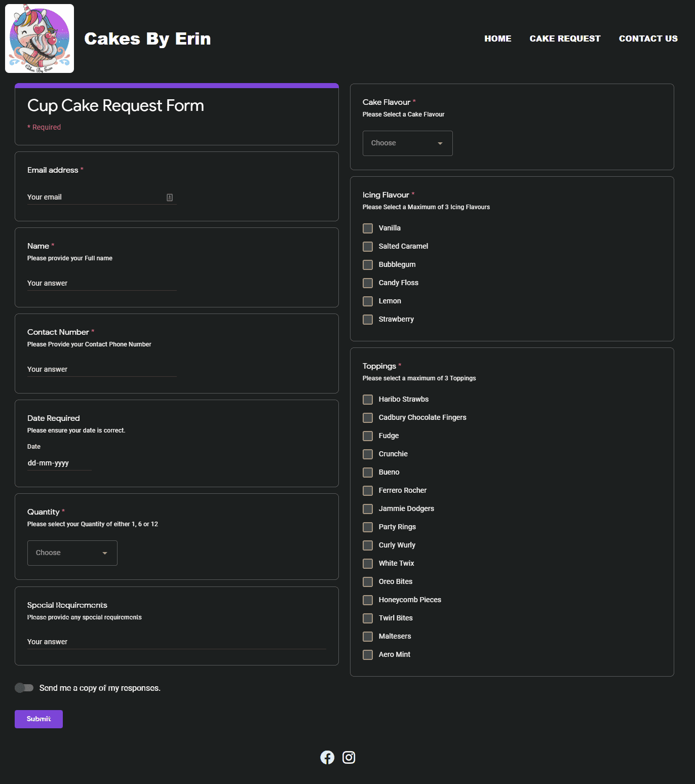This screenshot has width=695, height=784.
Task: Tick the Oreo Bites topping checkbox
Action: point(368,582)
